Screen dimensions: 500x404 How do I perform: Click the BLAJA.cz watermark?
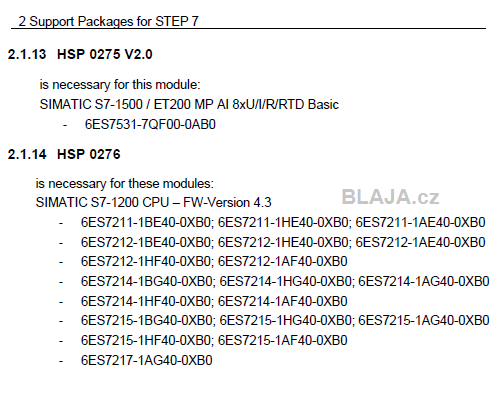(390, 197)
